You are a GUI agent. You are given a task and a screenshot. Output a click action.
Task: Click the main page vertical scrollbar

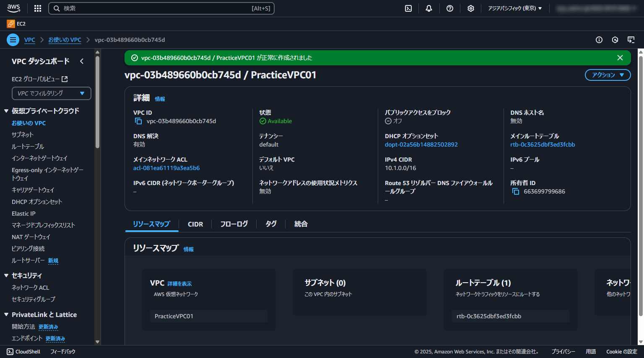(641, 185)
